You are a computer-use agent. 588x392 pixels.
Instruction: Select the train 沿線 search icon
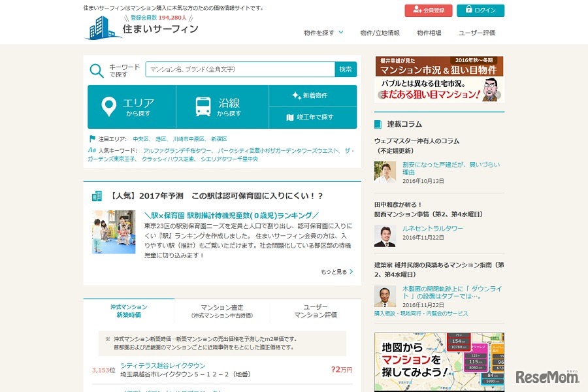[203, 107]
